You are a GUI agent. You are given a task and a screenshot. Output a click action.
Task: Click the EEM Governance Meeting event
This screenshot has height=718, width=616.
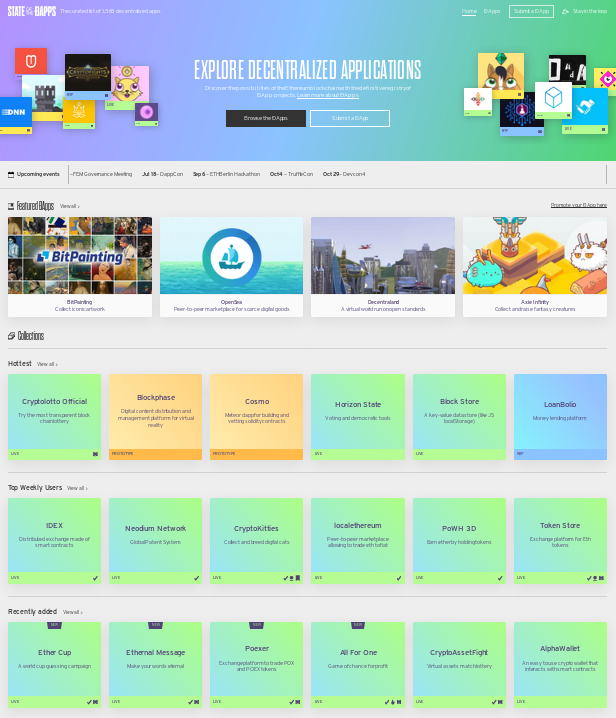coord(101,174)
